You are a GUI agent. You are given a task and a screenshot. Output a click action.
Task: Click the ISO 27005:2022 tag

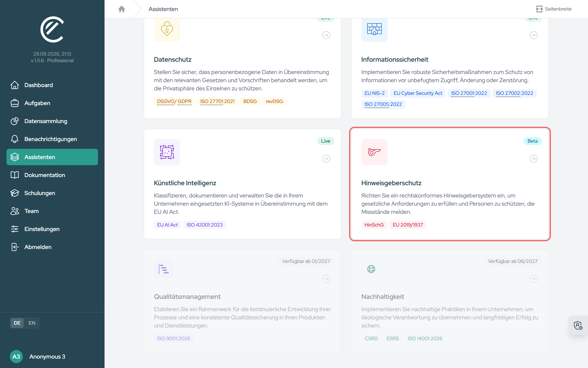point(383,104)
